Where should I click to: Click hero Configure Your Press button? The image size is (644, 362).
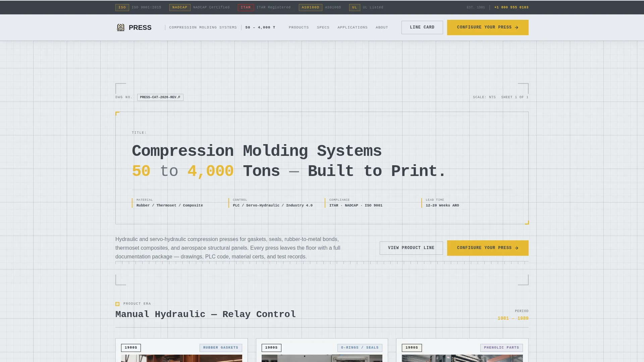[x=488, y=248]
